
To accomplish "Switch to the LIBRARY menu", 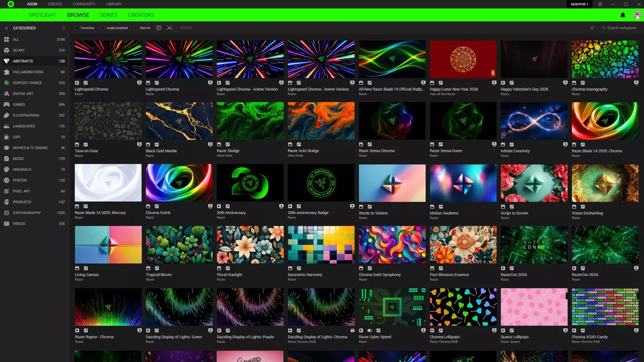I will coord(114,4).
